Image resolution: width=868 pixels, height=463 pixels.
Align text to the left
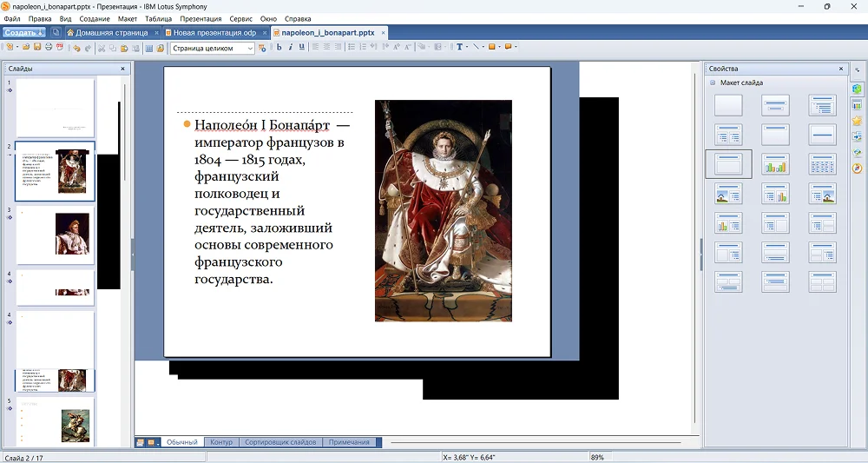pos(316,48)
